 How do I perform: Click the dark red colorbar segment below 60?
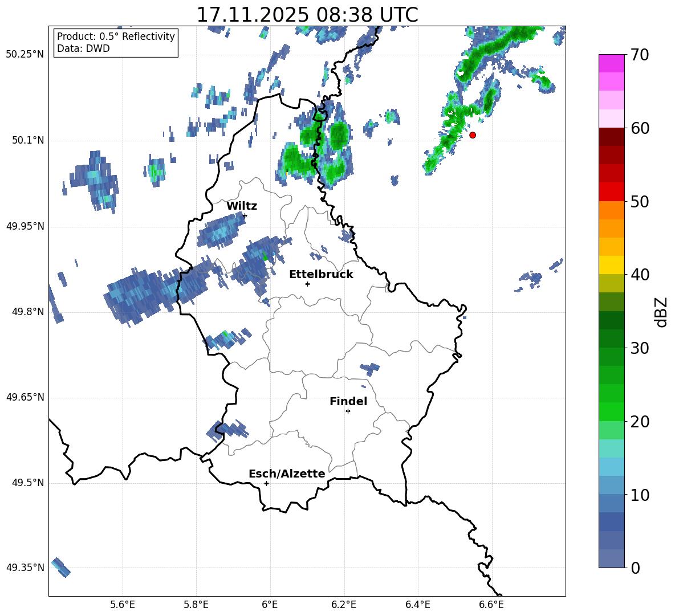[x=611, y=137]
